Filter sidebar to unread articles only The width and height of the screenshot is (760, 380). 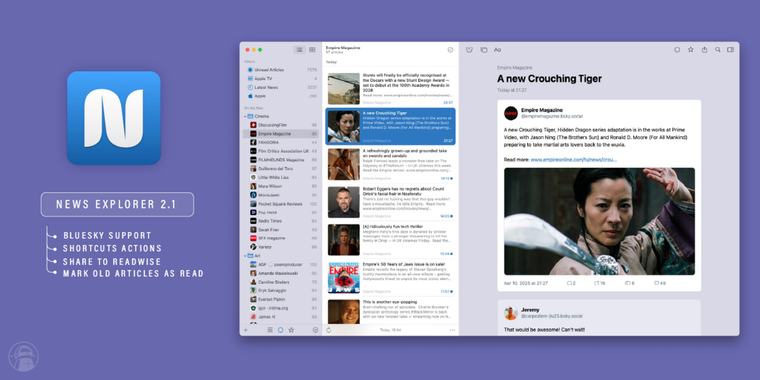pos(281,330)
